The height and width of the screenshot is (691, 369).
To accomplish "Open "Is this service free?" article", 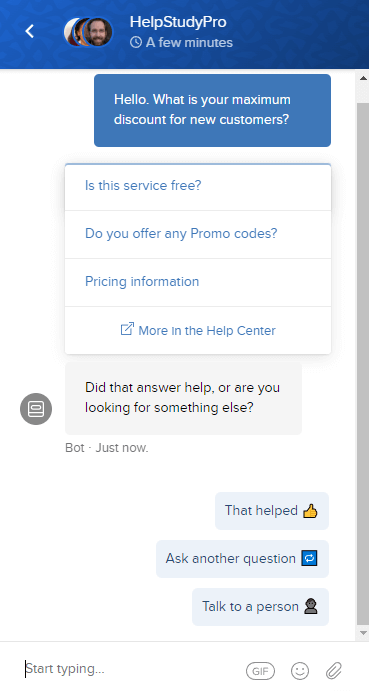I will [x=198, y=186].
